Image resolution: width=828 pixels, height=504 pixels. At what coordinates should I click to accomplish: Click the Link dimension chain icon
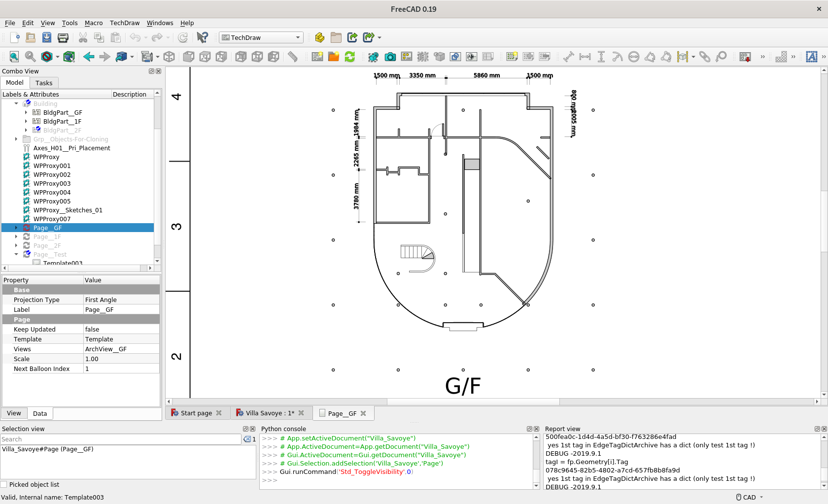point(705,57)
